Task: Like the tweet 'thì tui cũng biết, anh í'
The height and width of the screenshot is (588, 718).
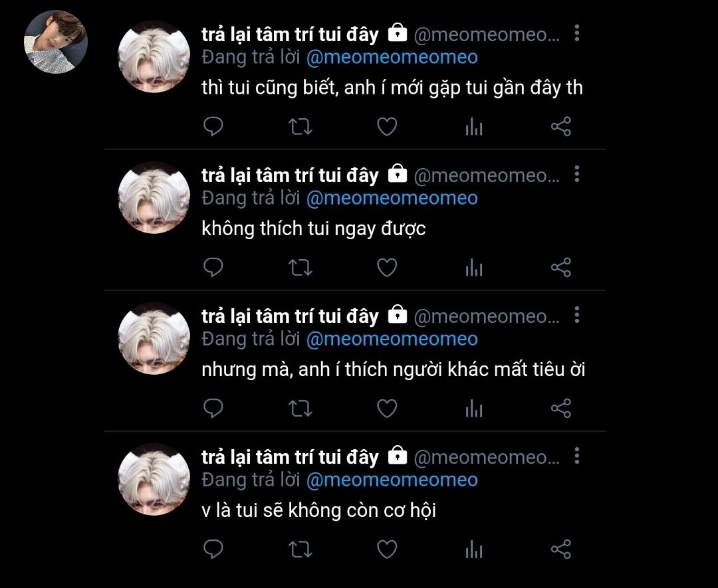Action: pyautogui.click(x=387, y=127)
